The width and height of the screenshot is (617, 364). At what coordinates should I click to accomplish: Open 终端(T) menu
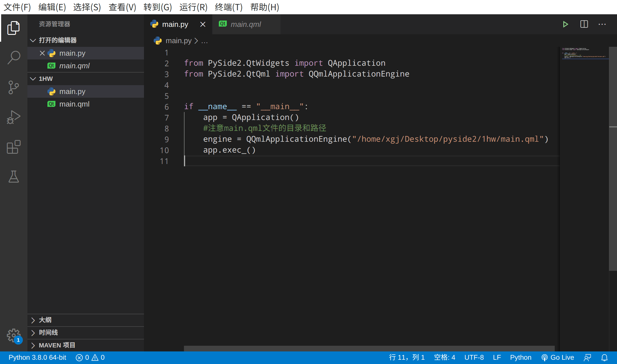pyautogui.click(x=229, y=7)
